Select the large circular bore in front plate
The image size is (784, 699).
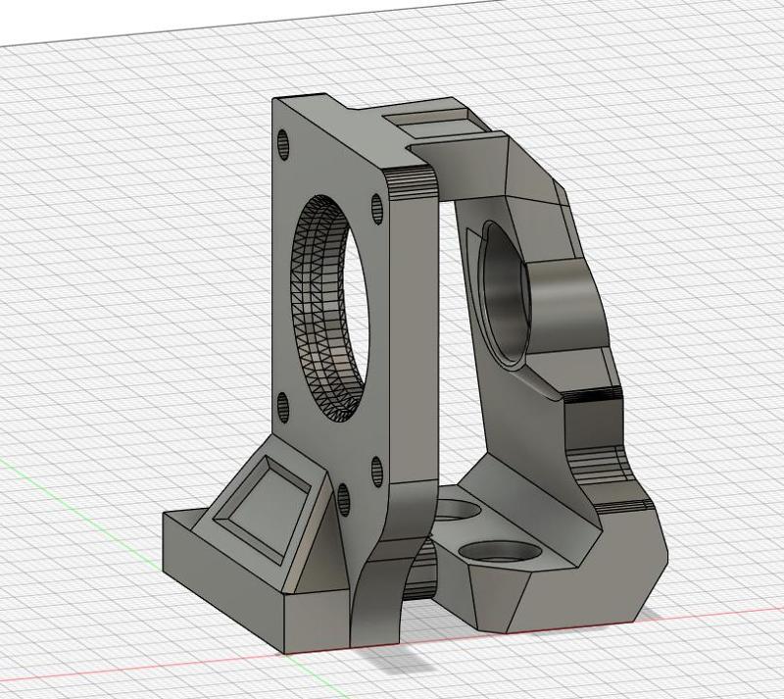330,309
